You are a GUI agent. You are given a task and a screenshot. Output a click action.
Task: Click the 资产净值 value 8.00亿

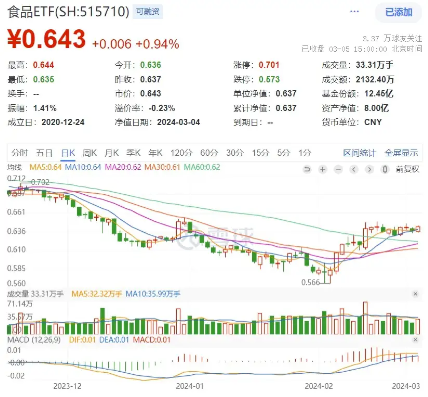tap(376, 108)
